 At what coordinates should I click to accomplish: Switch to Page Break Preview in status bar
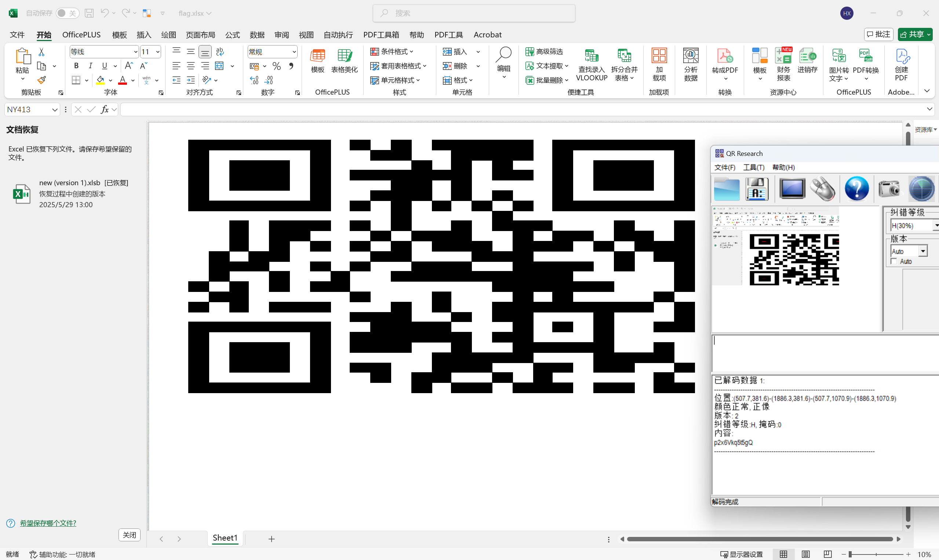coord(827,554)
